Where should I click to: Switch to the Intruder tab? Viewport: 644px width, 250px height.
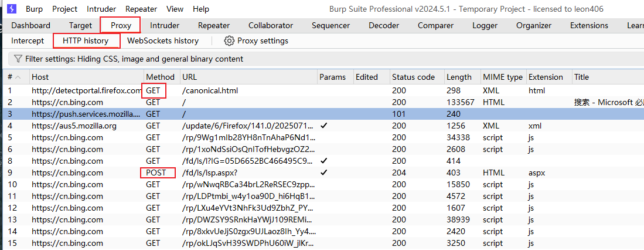click(x=165, y=25)
